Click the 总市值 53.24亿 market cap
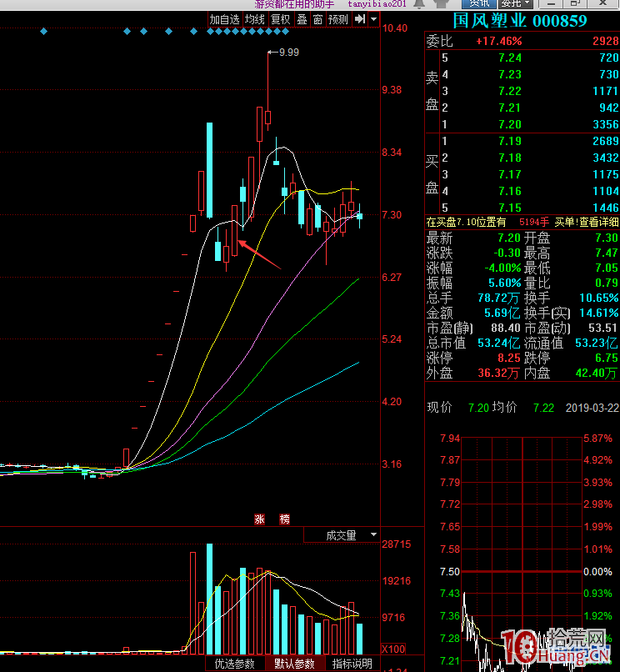This screenshot has width=620, height=672. point(498,343)
